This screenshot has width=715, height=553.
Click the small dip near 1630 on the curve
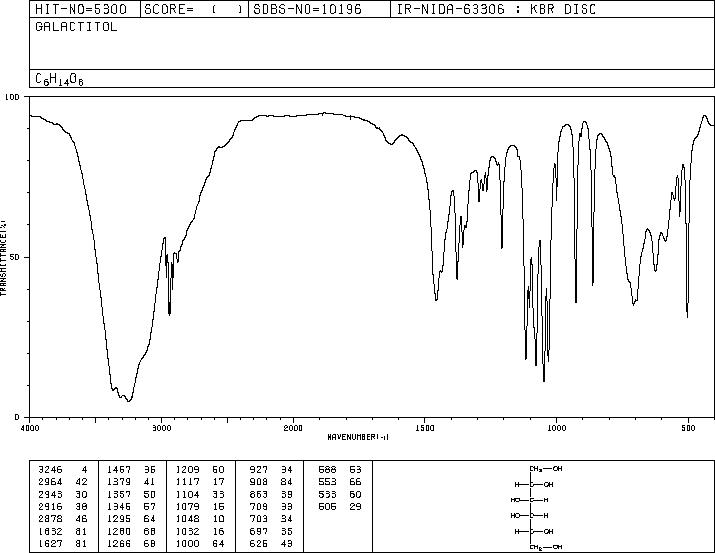(390, 144)
